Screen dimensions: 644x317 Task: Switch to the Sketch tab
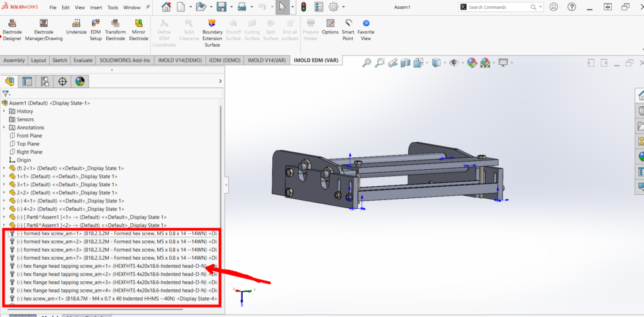(x=60, y=60)
